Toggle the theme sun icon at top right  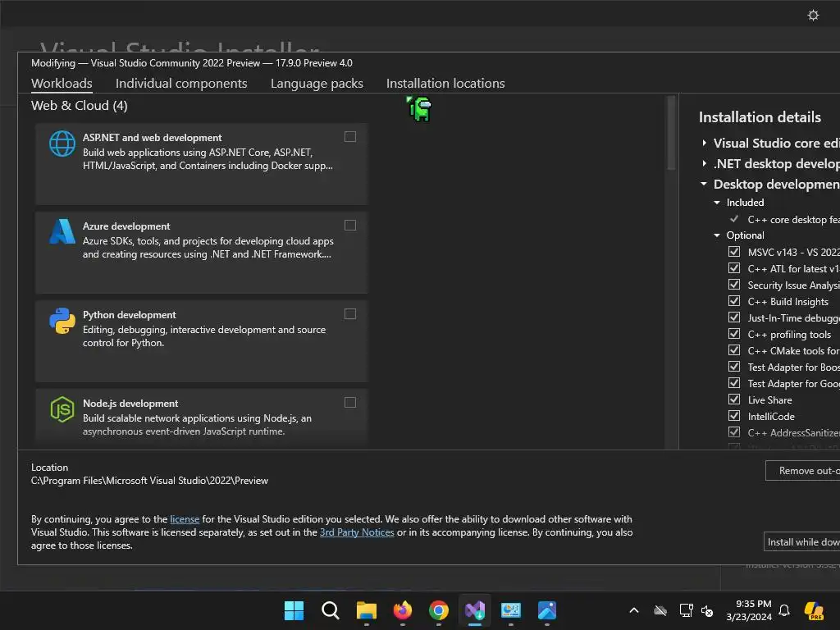coord(813,15)
